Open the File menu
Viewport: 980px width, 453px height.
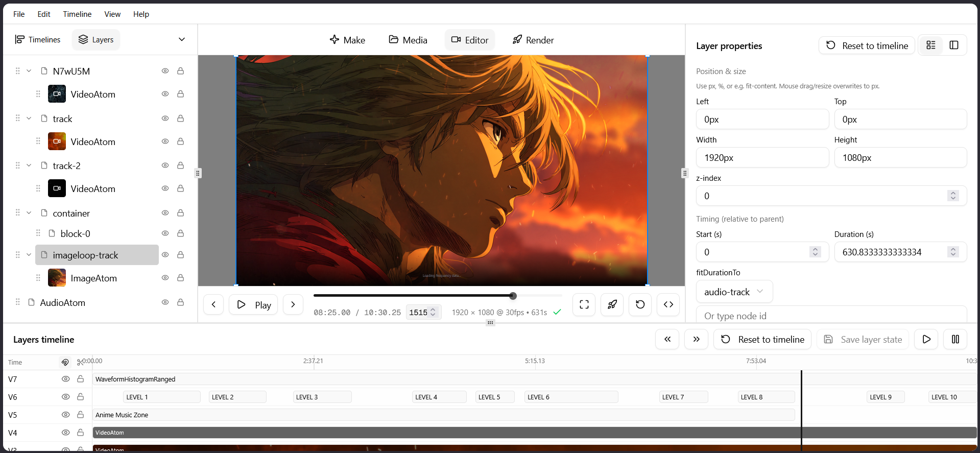point(19,14)
